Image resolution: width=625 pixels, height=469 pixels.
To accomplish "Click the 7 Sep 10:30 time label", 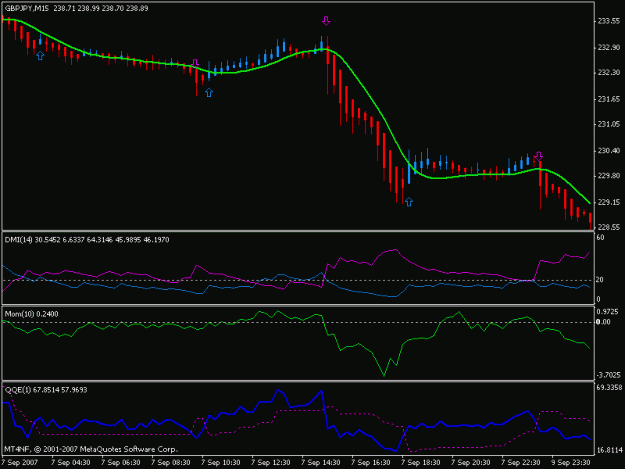I will click(220, 463).
